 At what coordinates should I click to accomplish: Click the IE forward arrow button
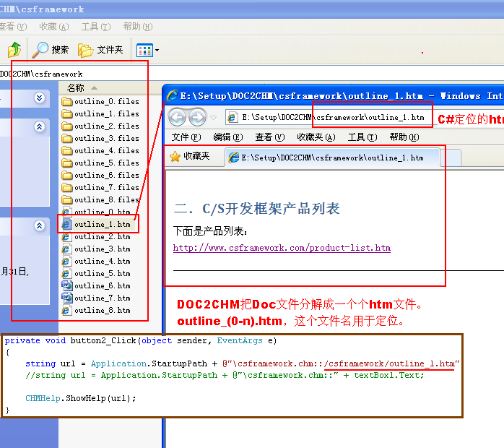(x=197, y=117)
